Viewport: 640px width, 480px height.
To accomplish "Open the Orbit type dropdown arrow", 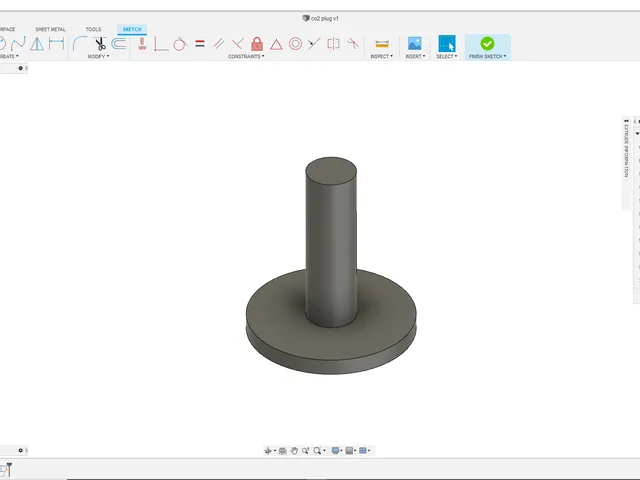I will tap(275, 451).
